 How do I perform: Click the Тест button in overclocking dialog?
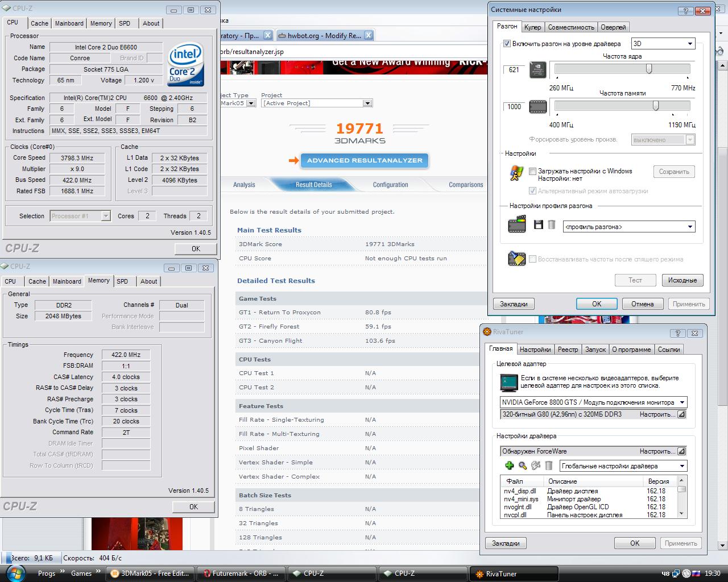coord(635,280)
